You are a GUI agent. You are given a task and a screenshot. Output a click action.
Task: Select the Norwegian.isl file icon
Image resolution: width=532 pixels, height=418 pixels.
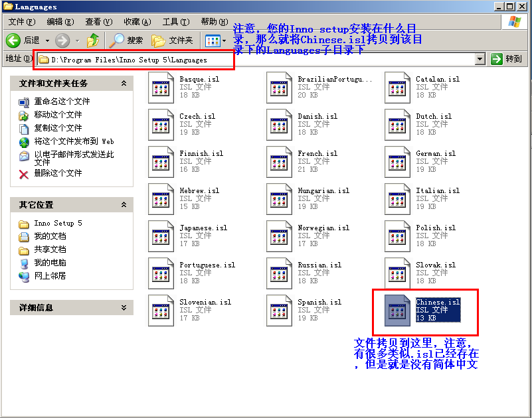pyautogui.click(x=279, y=236)
